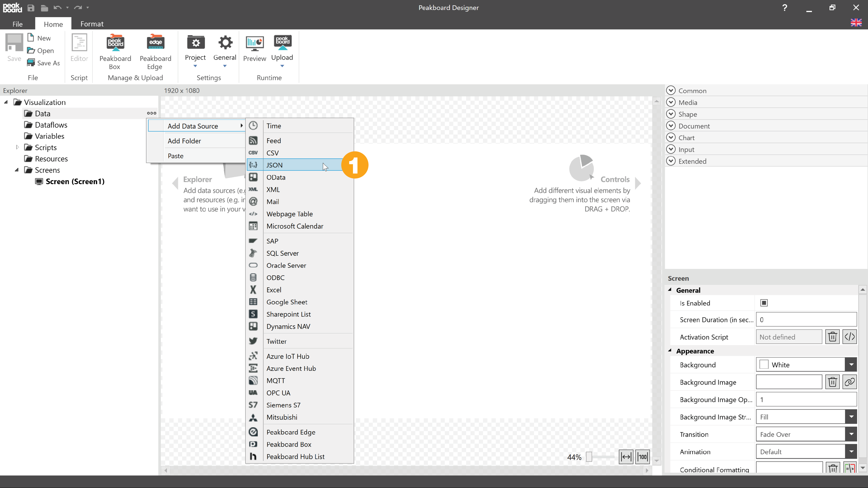
Task: Open the script Editor
Action: 79,48
